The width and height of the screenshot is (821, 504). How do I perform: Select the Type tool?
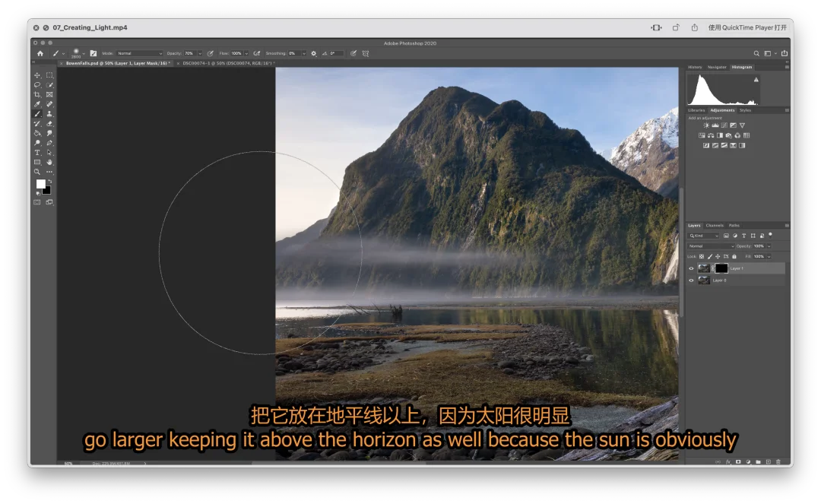coord(37,153)
